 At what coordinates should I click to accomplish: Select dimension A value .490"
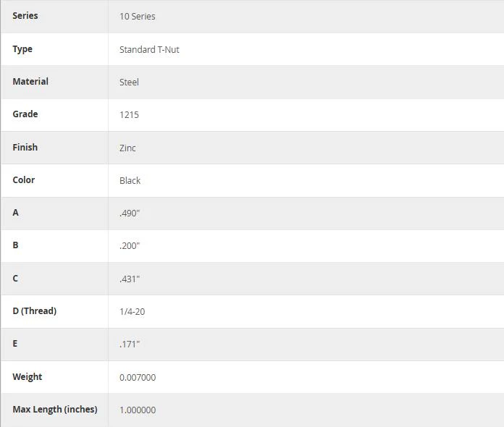coord(130,213)
